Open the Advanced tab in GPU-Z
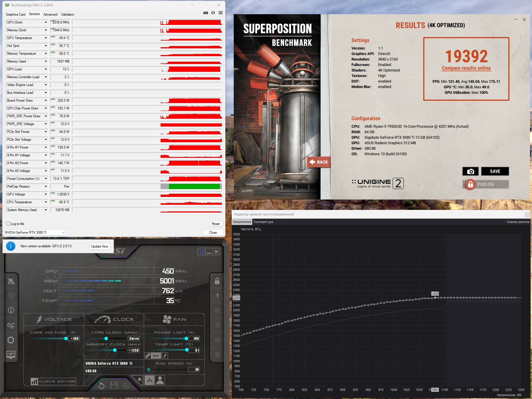This screenshot has height=399, width=532. coord(50,14)
